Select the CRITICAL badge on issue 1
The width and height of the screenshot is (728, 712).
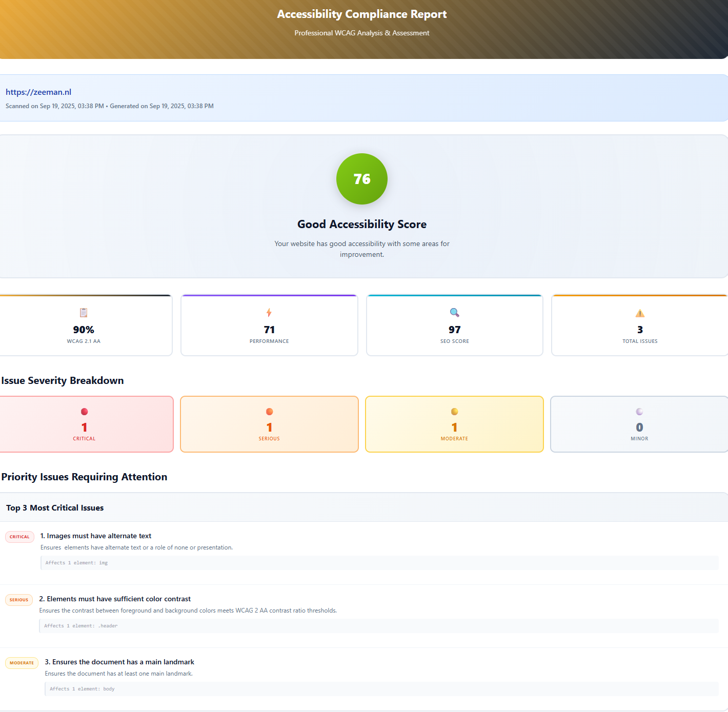(19, 537)
